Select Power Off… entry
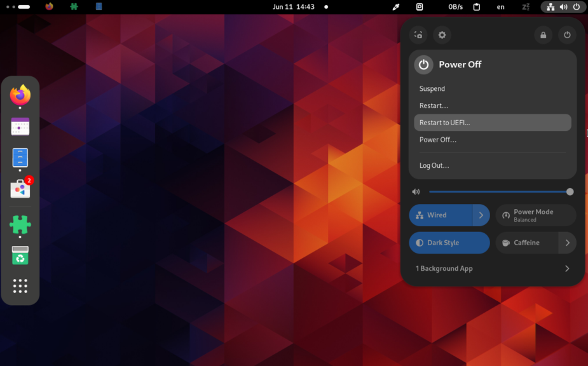This screenshot has height=366, width=588. coord(493,140)
